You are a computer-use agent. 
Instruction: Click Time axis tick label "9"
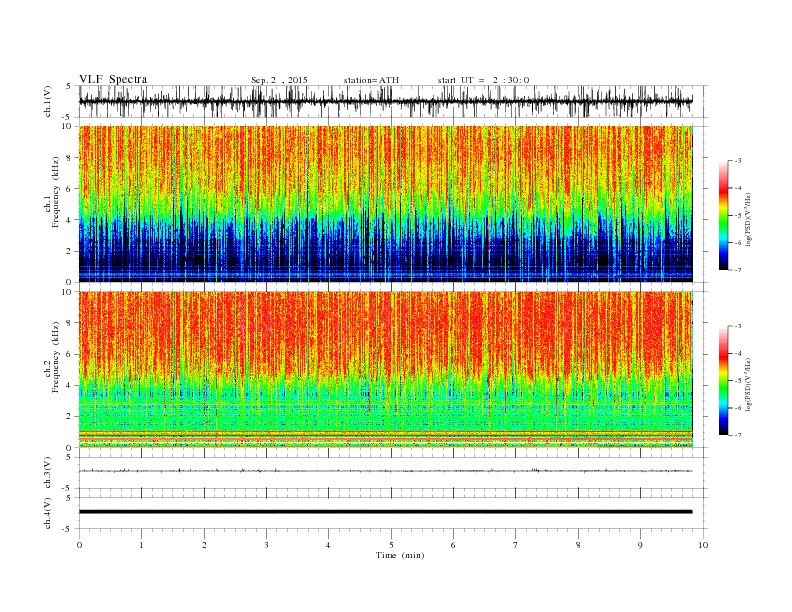640,545
